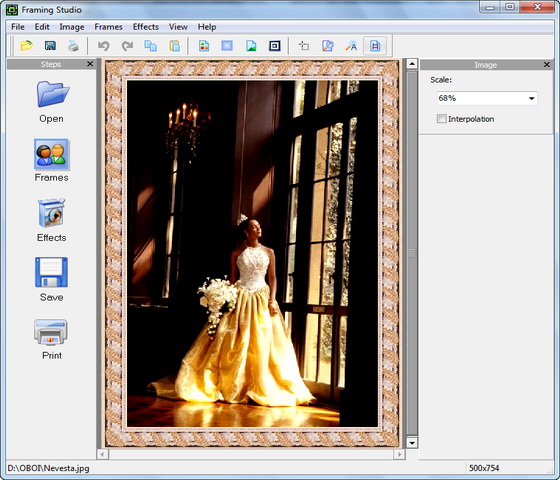The image size is (560, 480).
Task: Close the Steps panel
Action: pyautogui.click(x=90, y=64)
